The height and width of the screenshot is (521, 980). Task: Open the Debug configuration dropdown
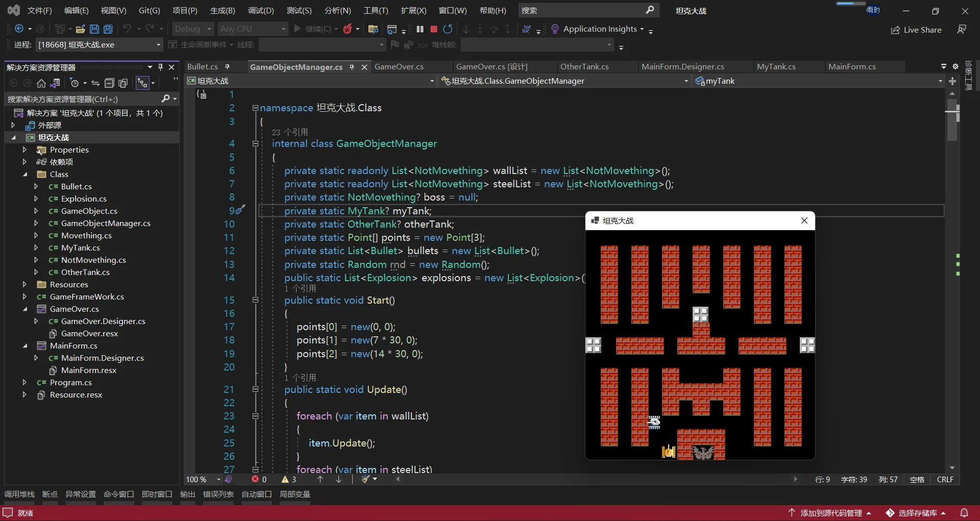[193, 29]
